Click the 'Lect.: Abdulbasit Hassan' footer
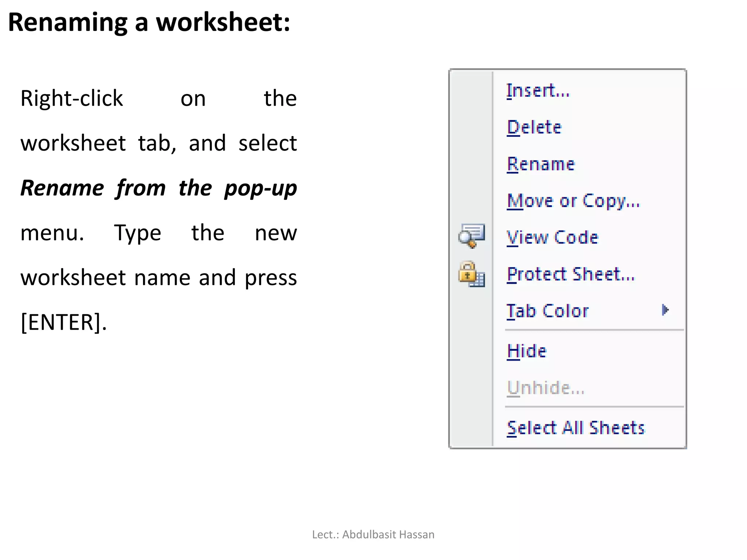Viewport: 747px width, 560px height. coord(373,534)
